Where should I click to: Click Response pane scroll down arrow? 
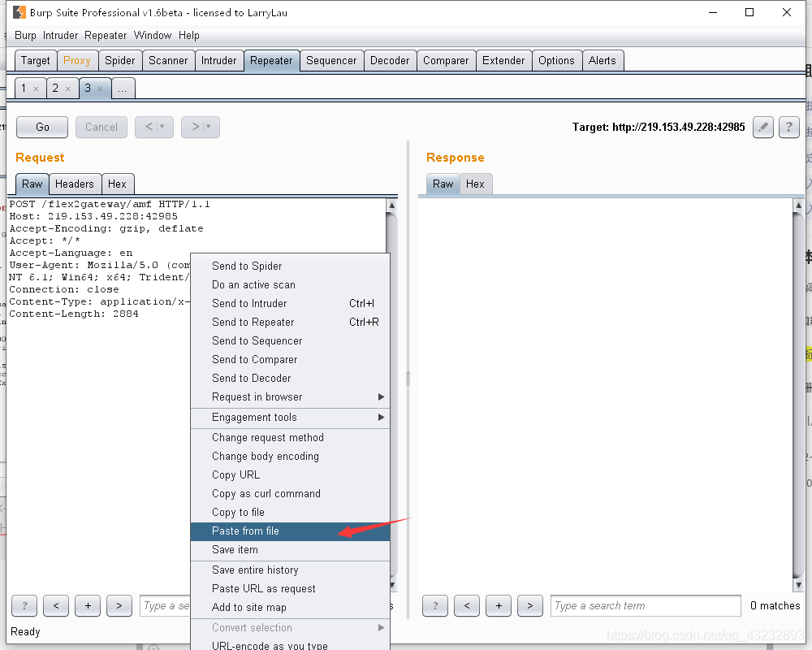click(x=798, y=585)
